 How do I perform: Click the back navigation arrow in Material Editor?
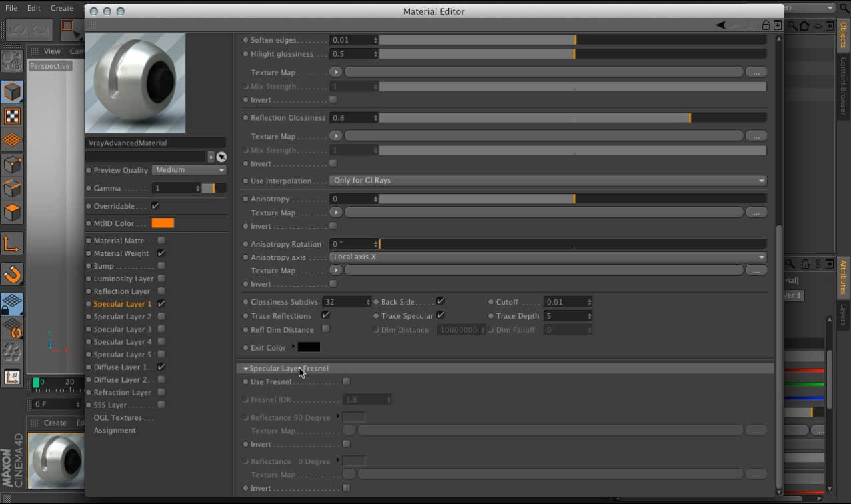pos(720,25)
